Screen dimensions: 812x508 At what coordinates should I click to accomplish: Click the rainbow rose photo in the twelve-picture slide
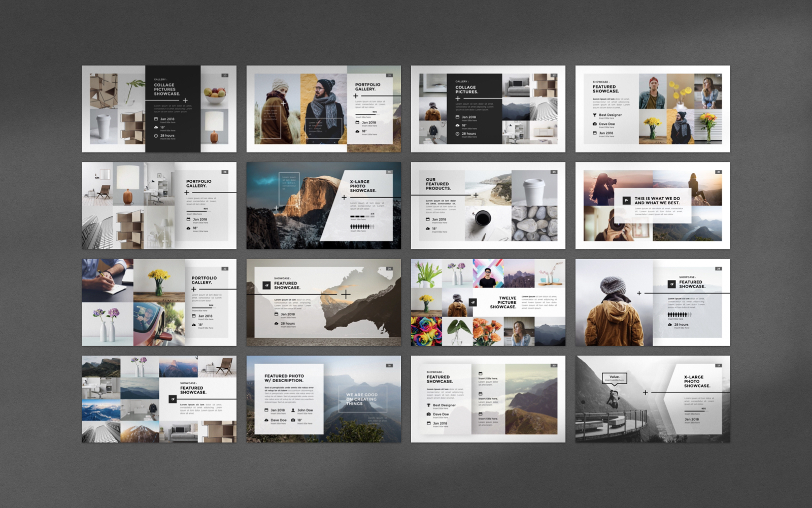coord(426,331)
